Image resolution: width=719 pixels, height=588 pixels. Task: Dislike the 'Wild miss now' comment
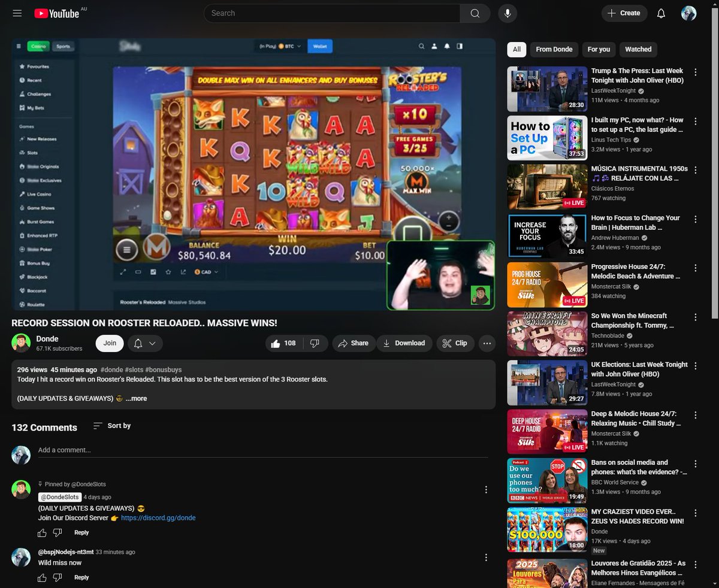58,577
